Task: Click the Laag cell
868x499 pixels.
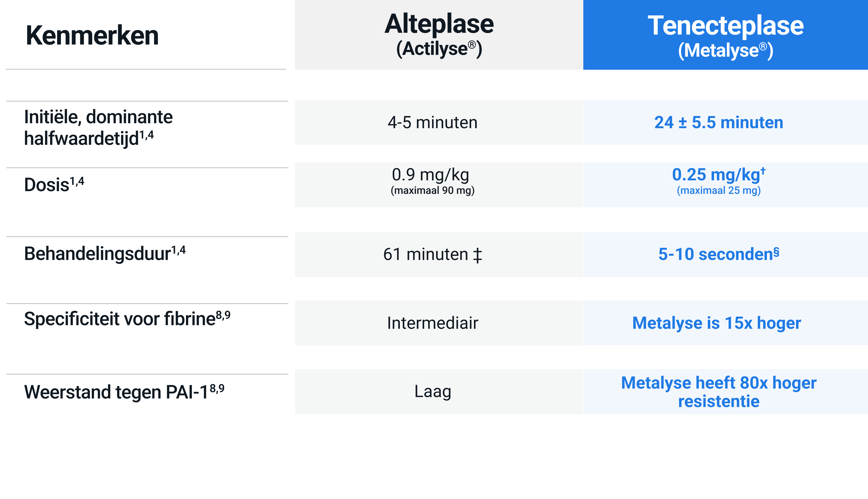Action: [x=432, y=391]
